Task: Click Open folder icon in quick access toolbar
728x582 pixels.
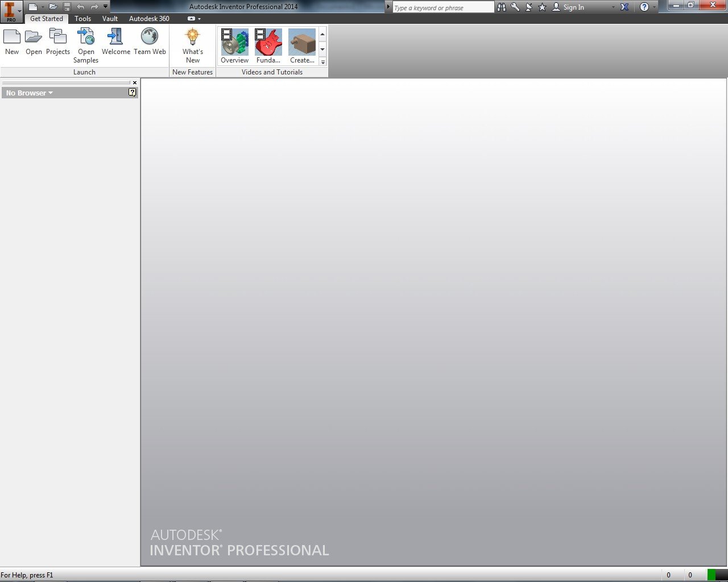Action: point(53,7)
